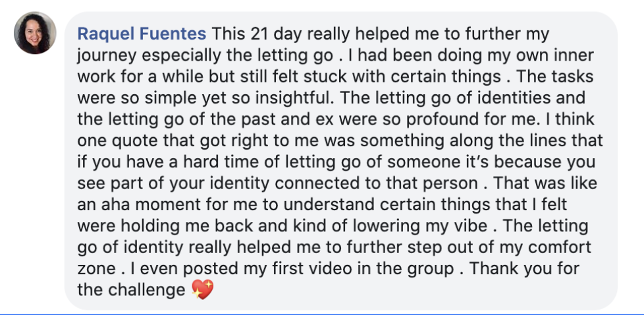Click the word "quote" in the comment
This screenshot has width=644, height=315.
point(132,140)
